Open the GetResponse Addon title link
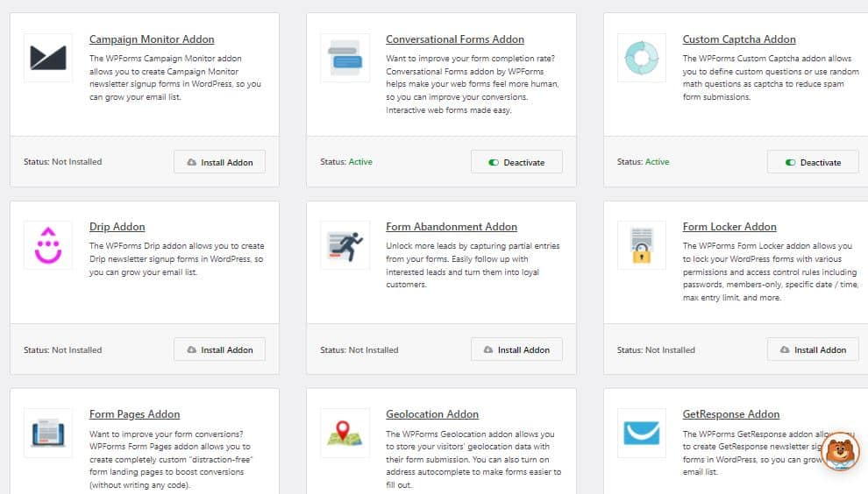Screen dimensions: 868x494 731,414
